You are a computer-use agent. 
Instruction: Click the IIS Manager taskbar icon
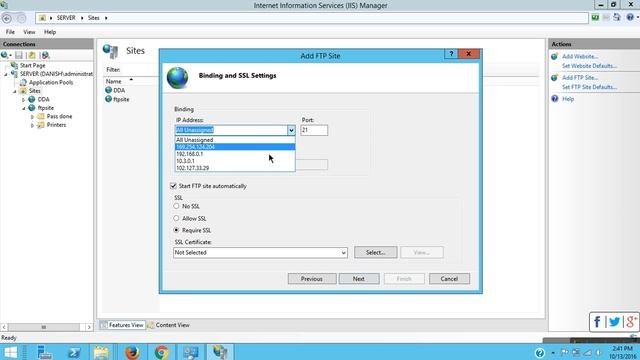pos(220,352)
